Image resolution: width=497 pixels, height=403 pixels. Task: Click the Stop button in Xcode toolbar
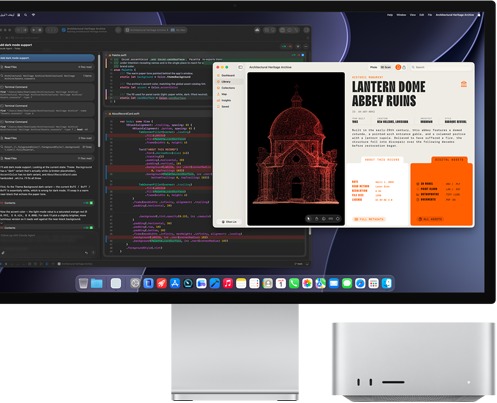(40, 30)
